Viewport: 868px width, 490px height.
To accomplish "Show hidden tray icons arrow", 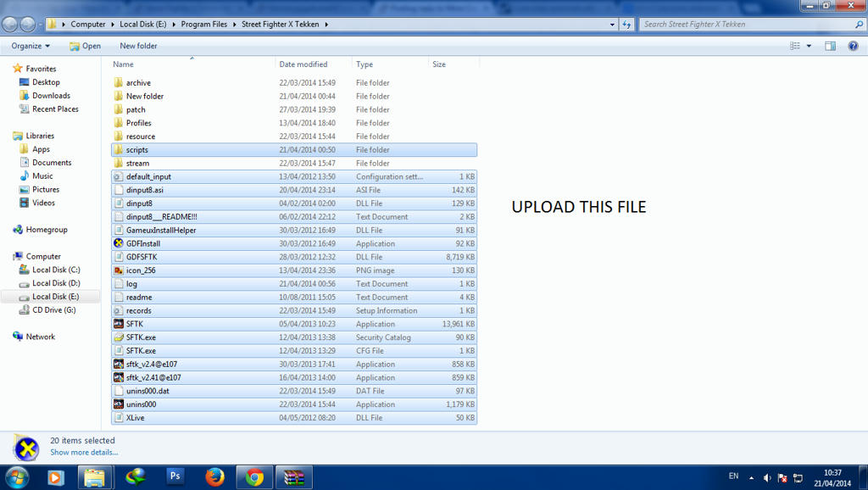I will (x=751, y=478).
